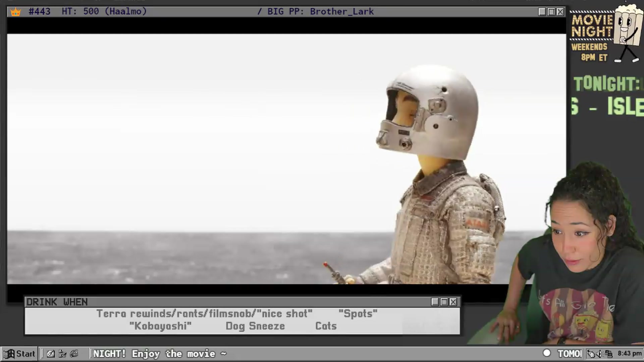The image size is (644, 362).
Task: Click the "Spots" drink rule text
Action: coord(358,314)
